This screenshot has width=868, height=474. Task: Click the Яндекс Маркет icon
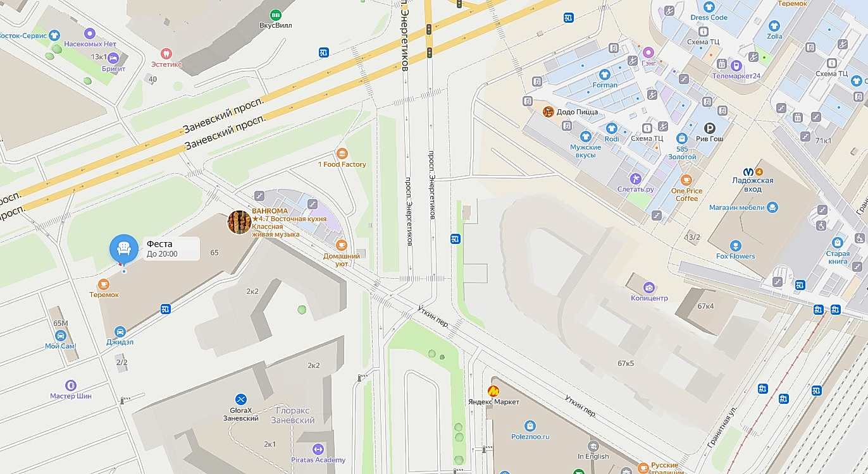click(x=493, y=391)
